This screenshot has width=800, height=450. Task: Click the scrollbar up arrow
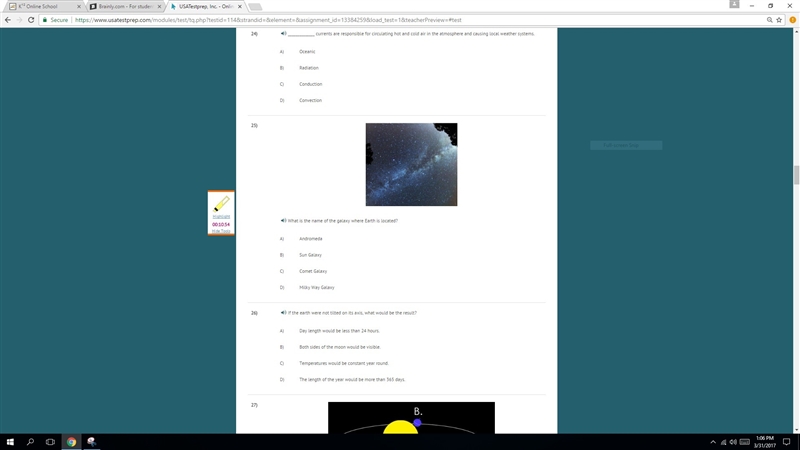click(796, 32)
